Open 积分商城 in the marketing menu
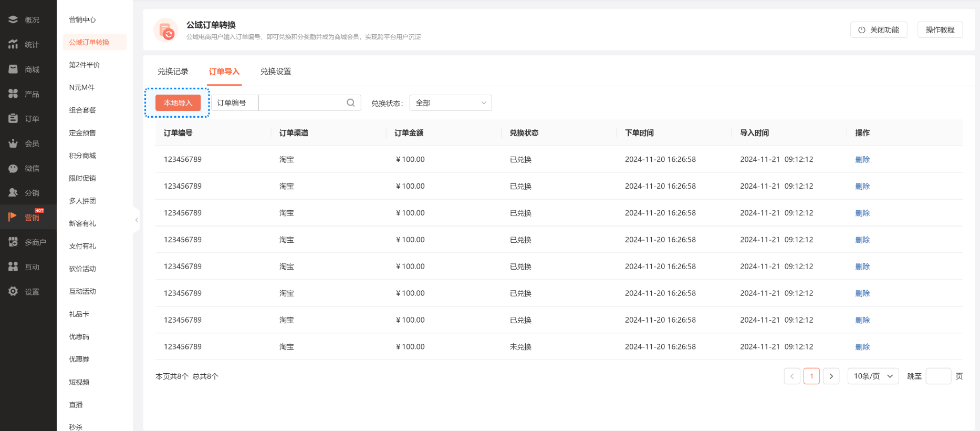Viewport: 980px width, 431px height. [x=82, y=156]
